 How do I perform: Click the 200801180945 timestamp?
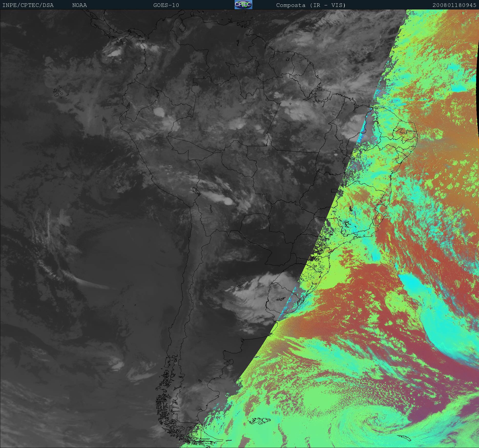pos(454,5)
